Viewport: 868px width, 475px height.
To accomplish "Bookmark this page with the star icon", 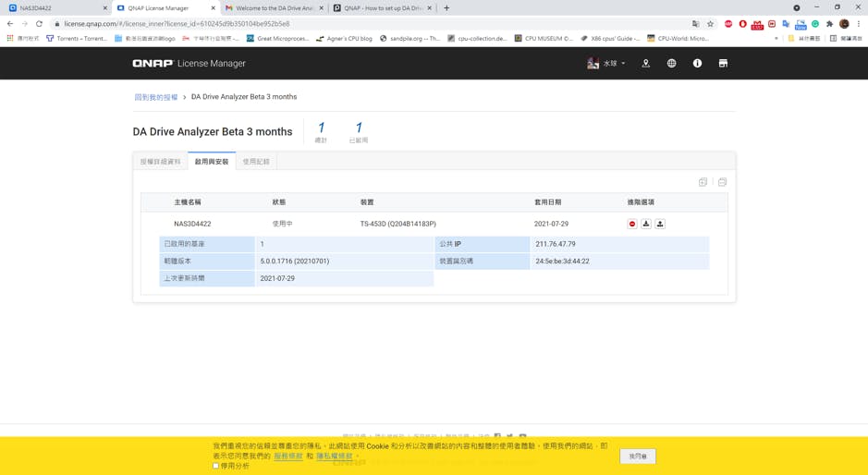I will (x=710, y=24).
